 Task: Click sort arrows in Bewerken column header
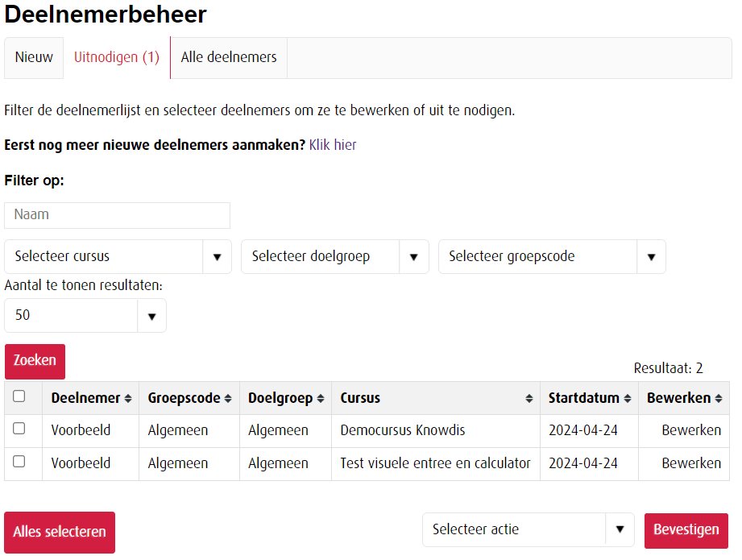pyautogui.click(x=719, y=398)
